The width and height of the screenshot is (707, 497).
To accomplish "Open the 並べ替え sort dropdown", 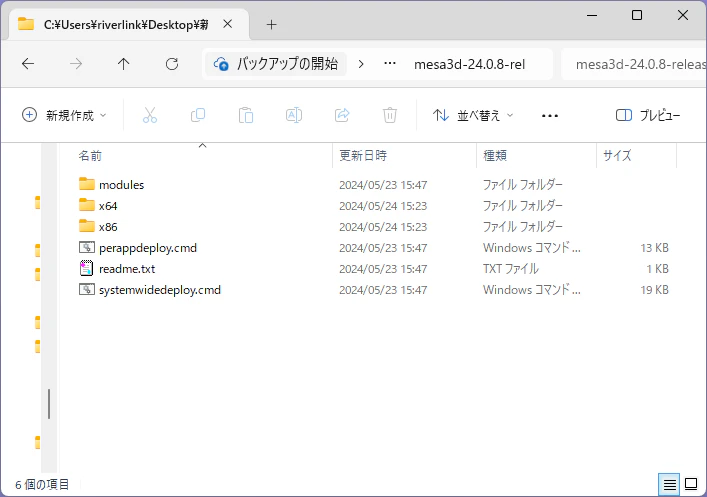I will 473,115.
